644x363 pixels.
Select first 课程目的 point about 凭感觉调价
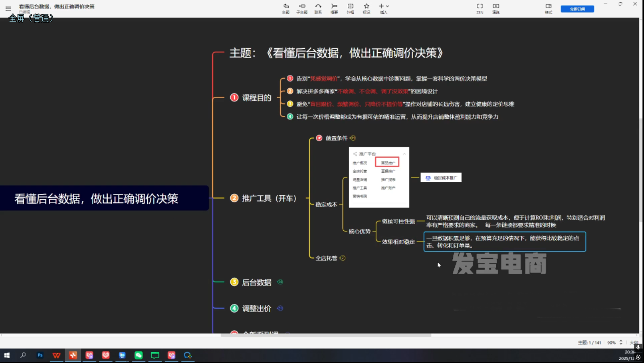[x=391, y=79]
